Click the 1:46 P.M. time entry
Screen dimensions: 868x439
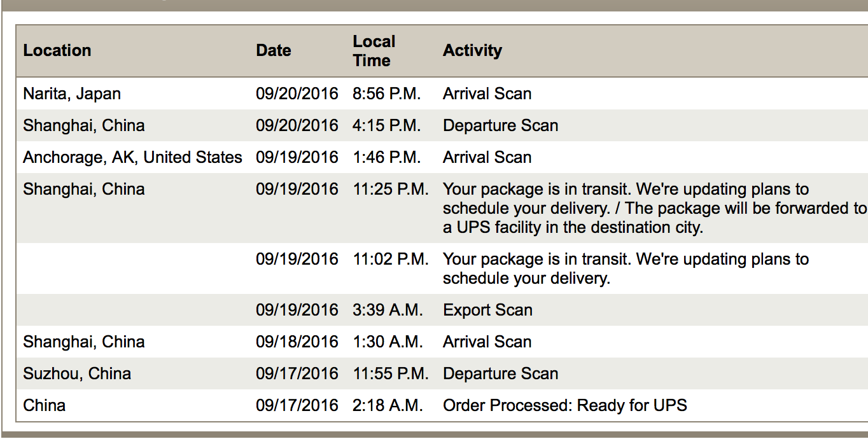[386, 158]
